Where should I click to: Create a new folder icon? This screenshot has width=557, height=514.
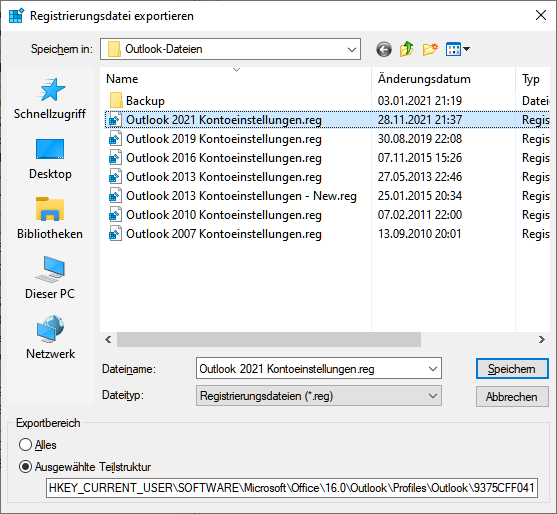(430, 49)
